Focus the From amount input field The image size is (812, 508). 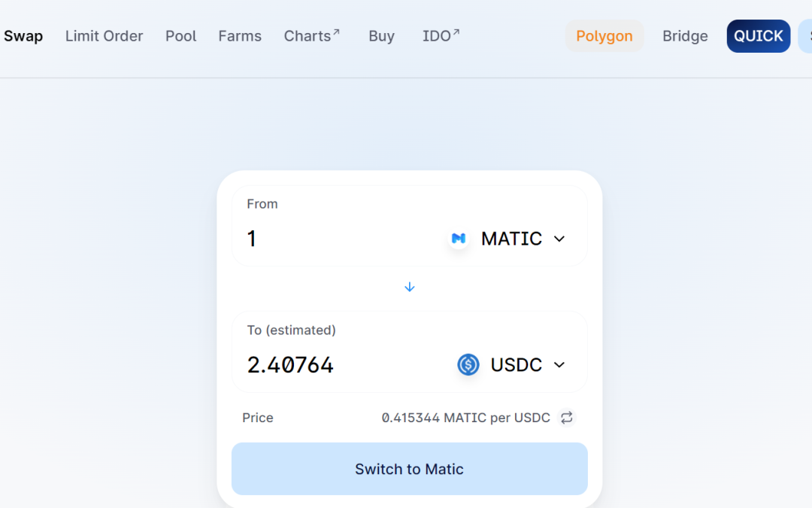click(342, 239)
